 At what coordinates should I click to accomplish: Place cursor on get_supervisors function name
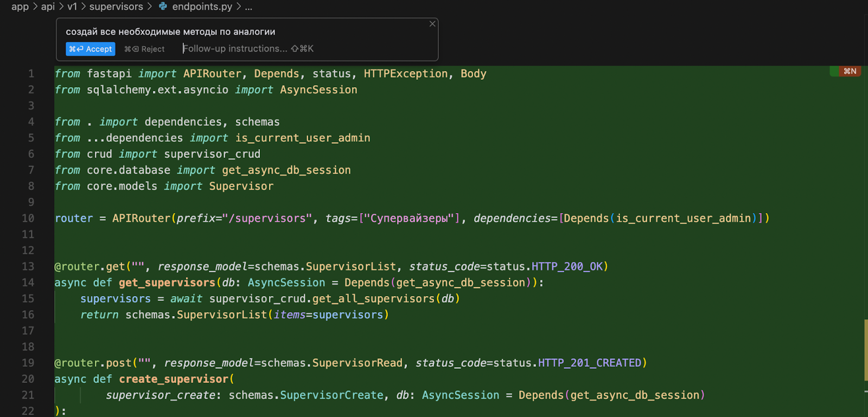point(167,283)
